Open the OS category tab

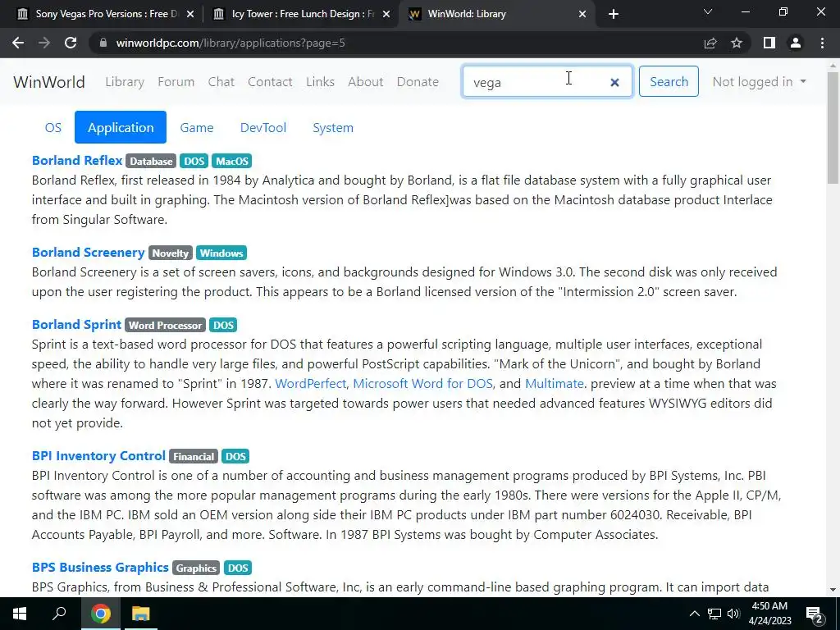(53, 127)
